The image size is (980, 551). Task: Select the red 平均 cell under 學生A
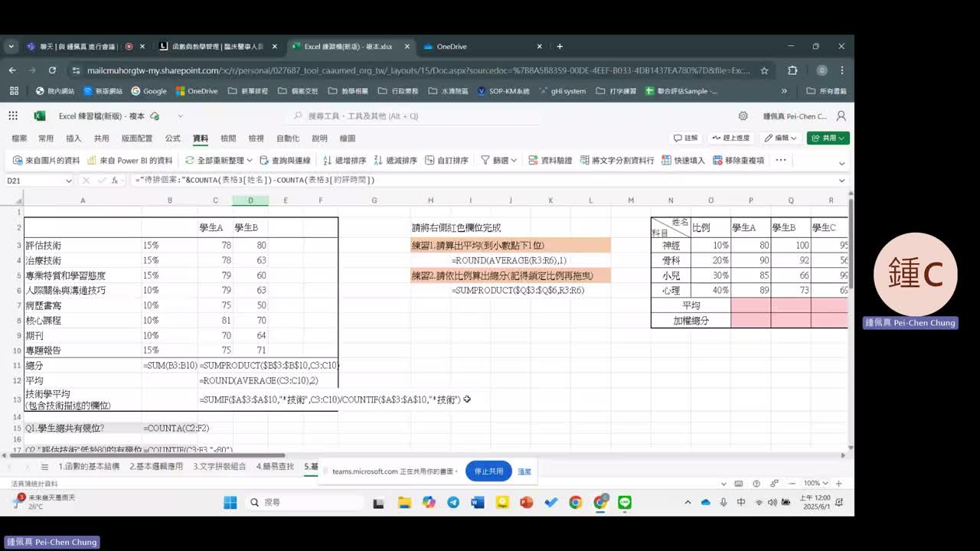[750, 305]
